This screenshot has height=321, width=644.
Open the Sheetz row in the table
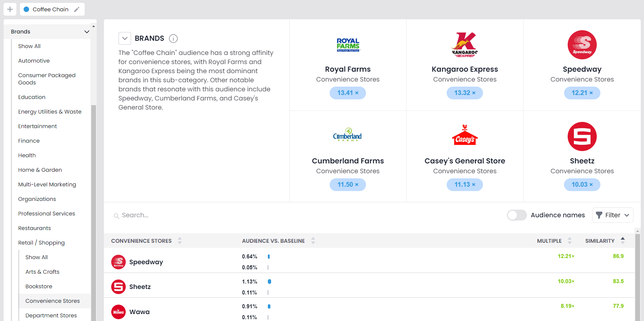point(140,287)
